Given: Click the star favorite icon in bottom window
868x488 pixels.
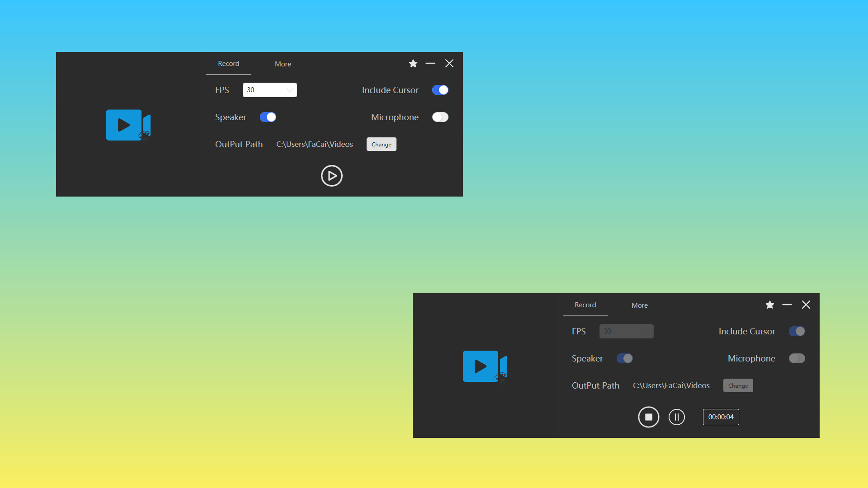Looking at the screenshot, I should click(769, 305).
